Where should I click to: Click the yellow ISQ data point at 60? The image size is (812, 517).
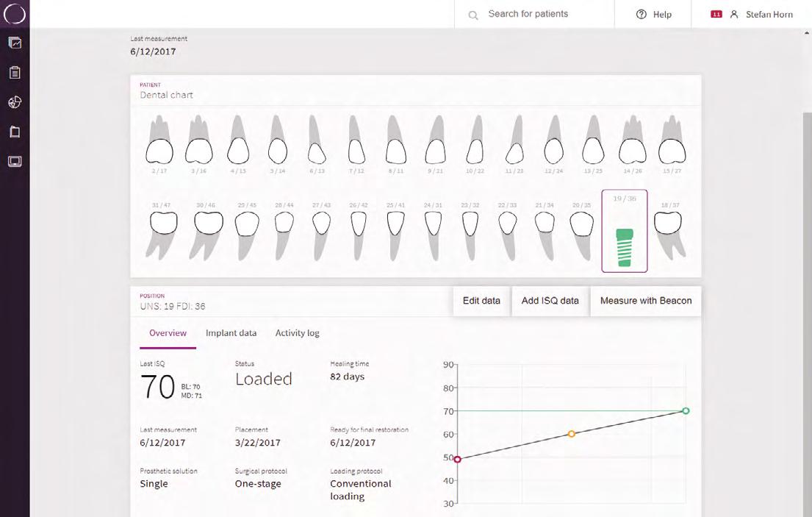click(x=571, y=434)
